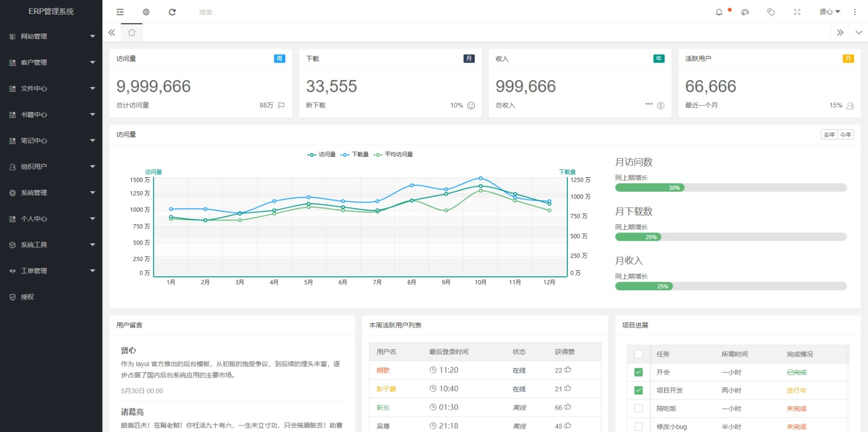868x432 pixels.
Task: Open the 授权 sidebar item
Action: 51,297
